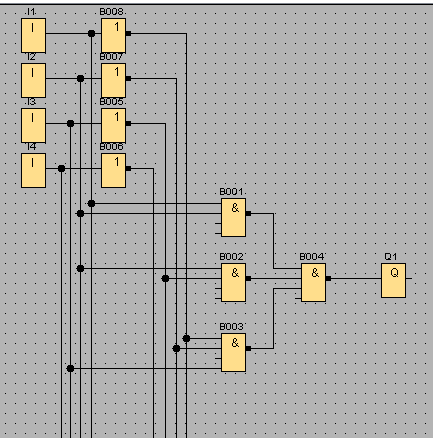Click the B008 inverted output connector
The image size is (433, 438).
coord(128,33)
